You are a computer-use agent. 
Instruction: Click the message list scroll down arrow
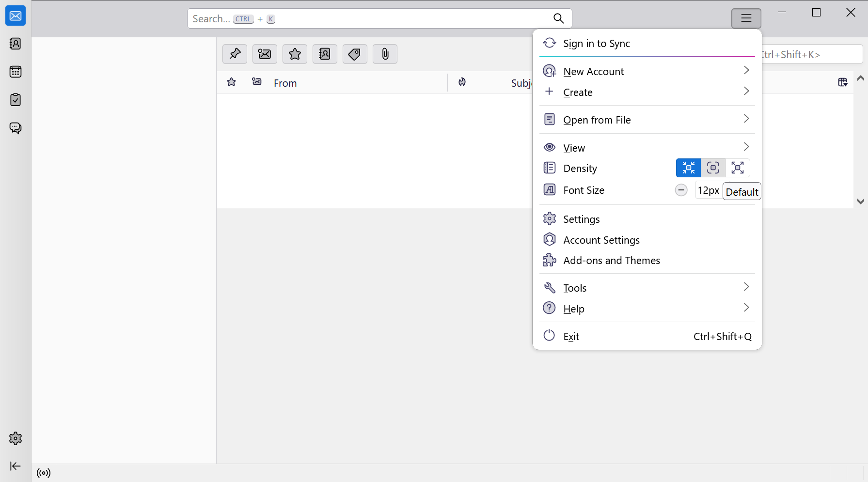click(861, 202)
